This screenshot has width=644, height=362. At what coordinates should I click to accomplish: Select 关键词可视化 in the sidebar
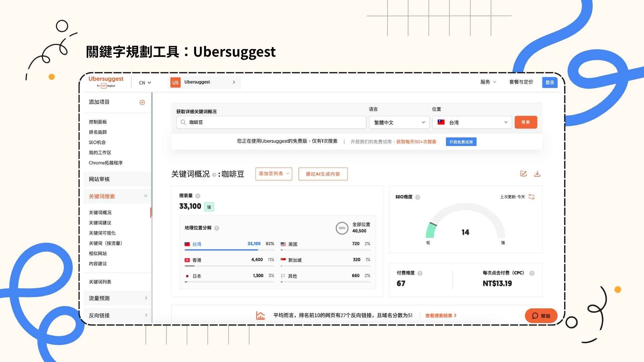pyautogui.click(x=102, y=233)
